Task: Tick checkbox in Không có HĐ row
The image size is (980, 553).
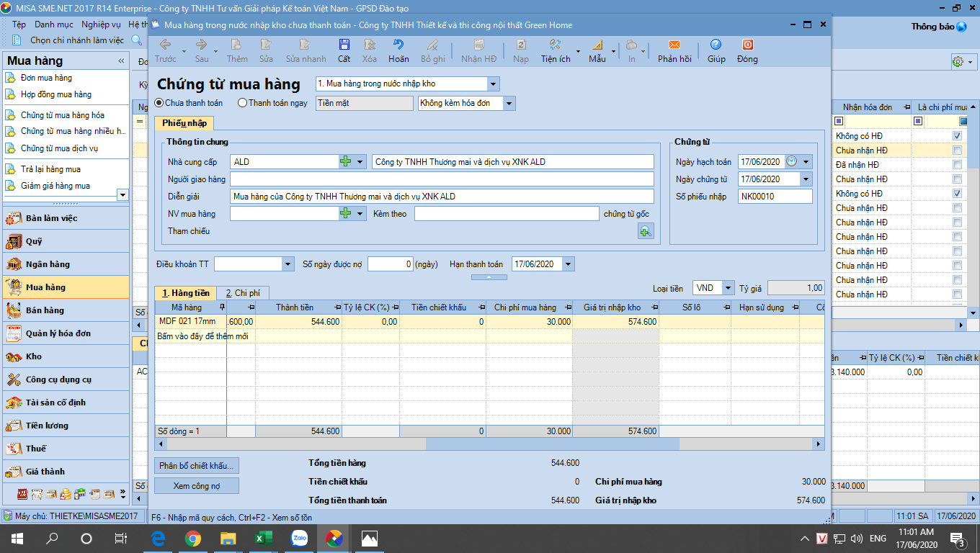Action: pos(957,136)
